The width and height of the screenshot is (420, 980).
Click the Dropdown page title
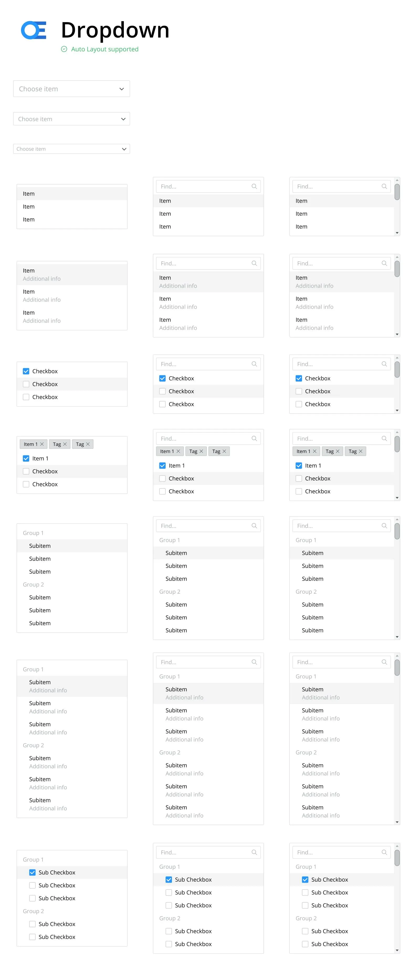pos(115,30)
